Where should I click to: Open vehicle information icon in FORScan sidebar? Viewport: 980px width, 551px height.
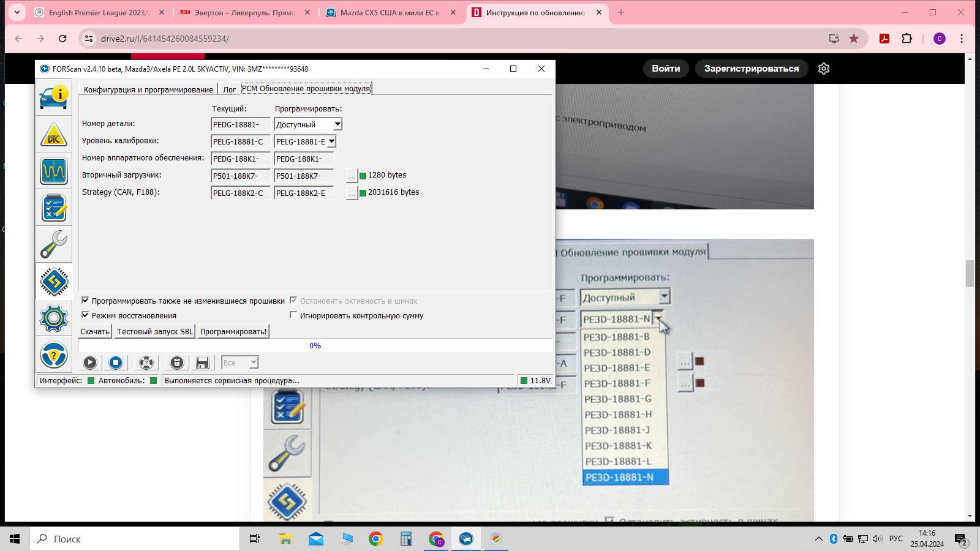click(x=54, y=99)
